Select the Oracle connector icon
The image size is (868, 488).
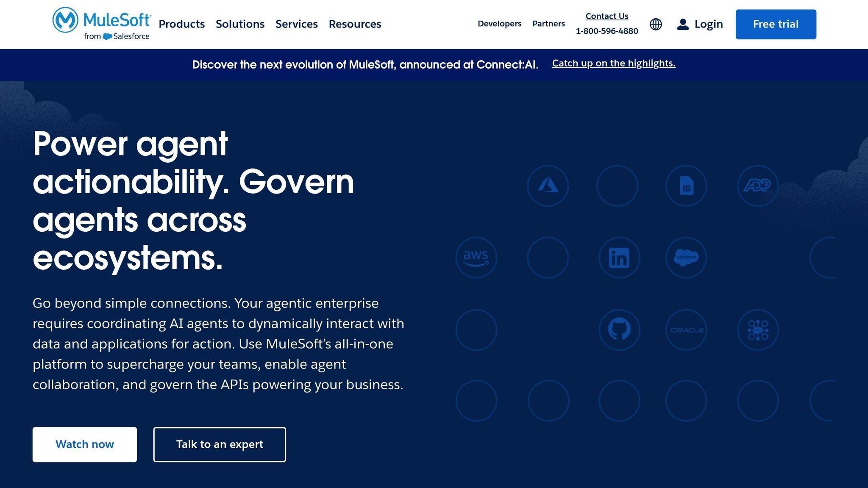coord(686,330)
